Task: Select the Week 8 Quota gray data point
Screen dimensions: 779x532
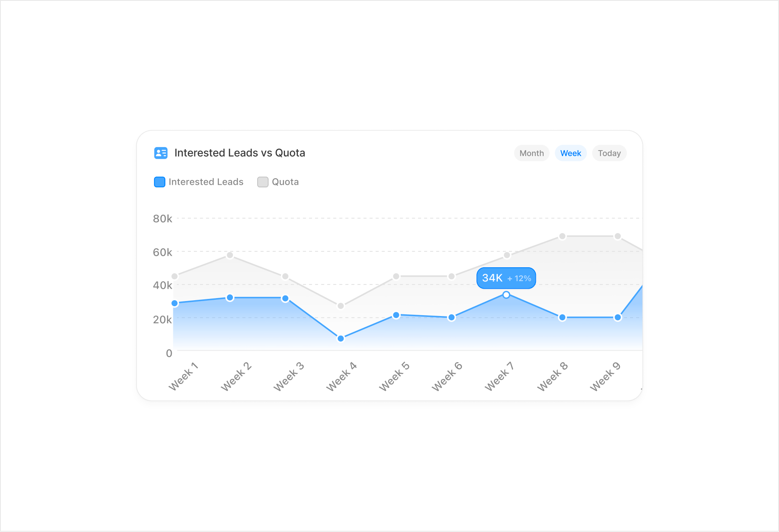Action: [562, 236]
